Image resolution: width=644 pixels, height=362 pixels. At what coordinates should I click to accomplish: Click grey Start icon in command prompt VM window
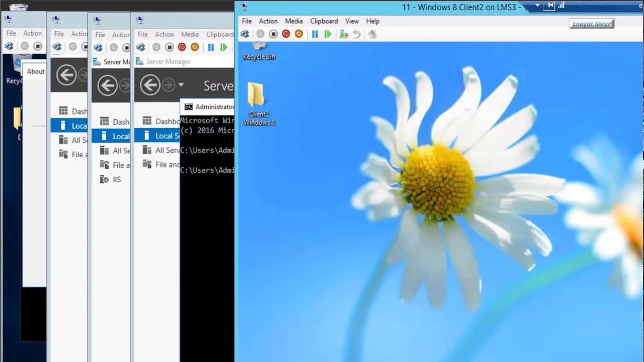[x=156, y=47]
